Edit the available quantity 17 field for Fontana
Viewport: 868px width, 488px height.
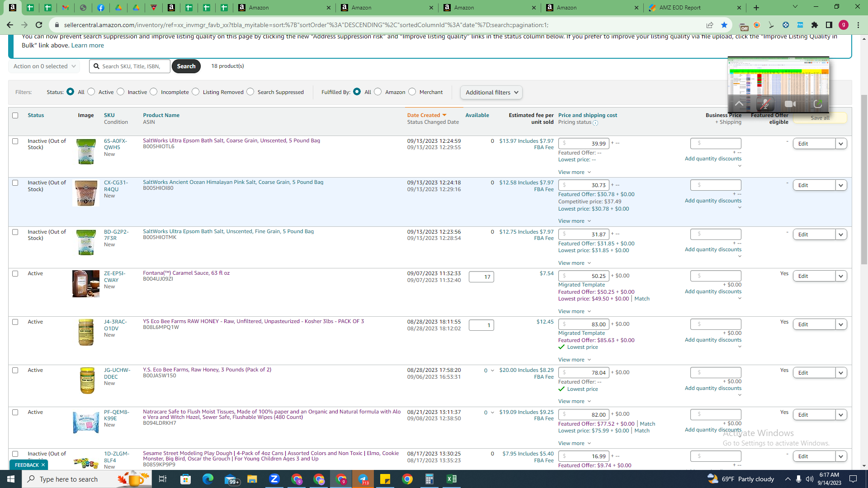pyautogui.click(x=481, y=277)
